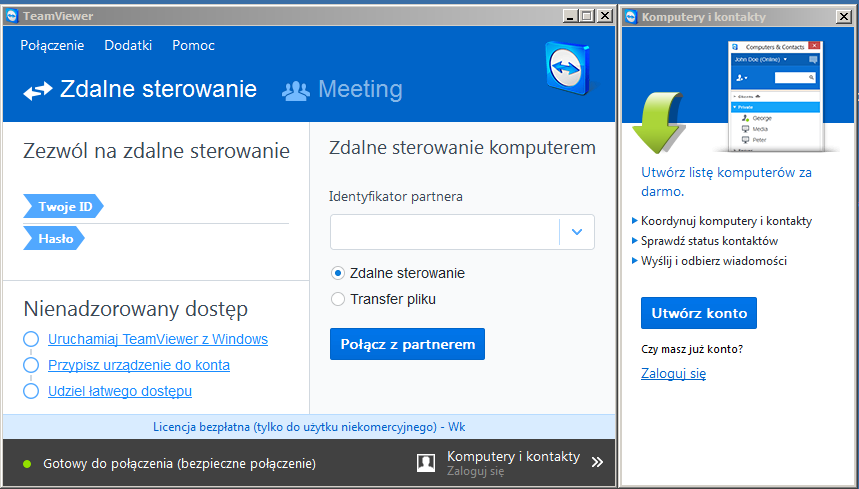Click Koordynuj komputery i kontakty bullet text
Viewport: 859px width, 489px height.
[x=726, y=221]
